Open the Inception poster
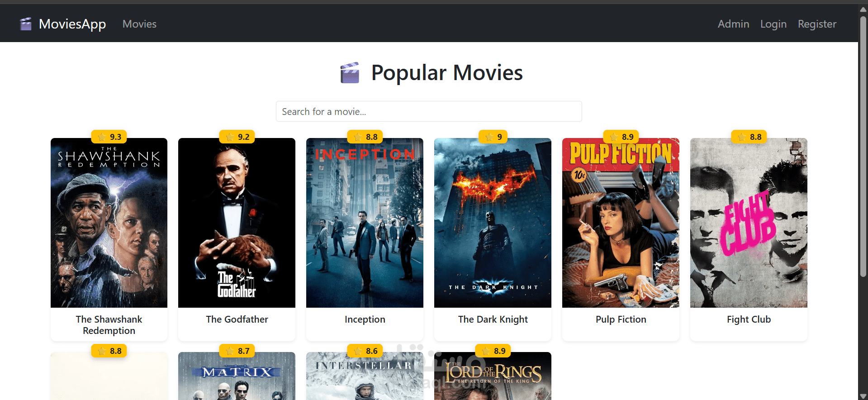 pyautogui.click(x=365, y=223)
